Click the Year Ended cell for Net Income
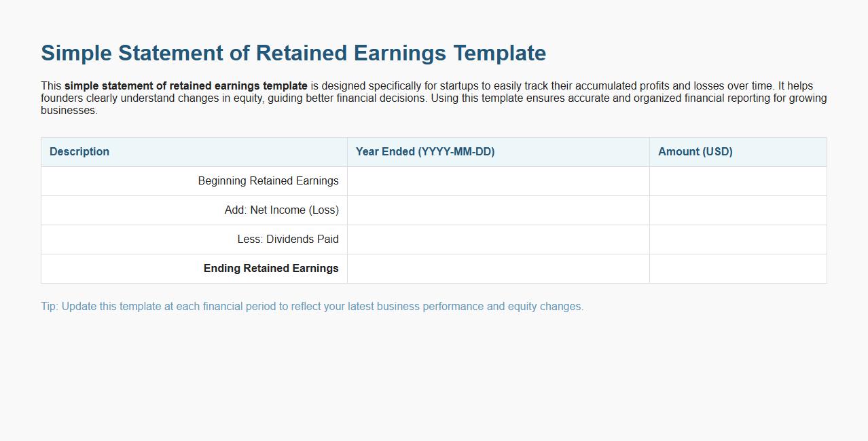Viewport: 868px width, 441px height. [x=498, y=210]
